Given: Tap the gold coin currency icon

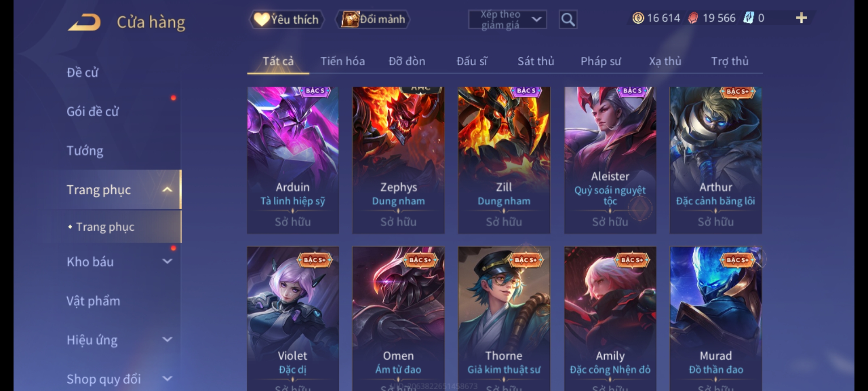Looking at the screenshot, I should [x=638, y=18].
